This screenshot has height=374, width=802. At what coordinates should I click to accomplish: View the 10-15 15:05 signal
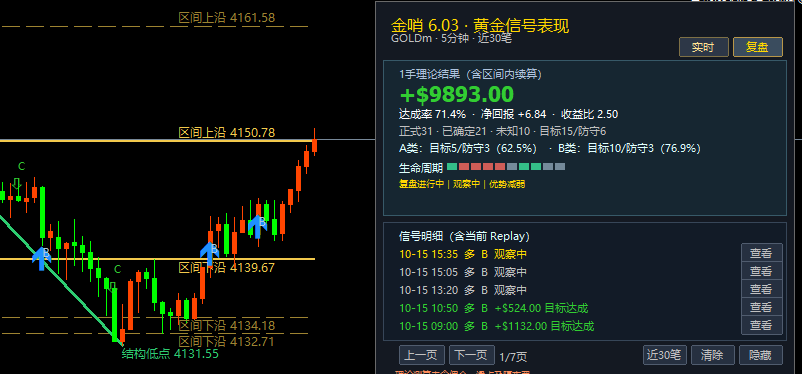pyautogui.click(x=762, y=271)
